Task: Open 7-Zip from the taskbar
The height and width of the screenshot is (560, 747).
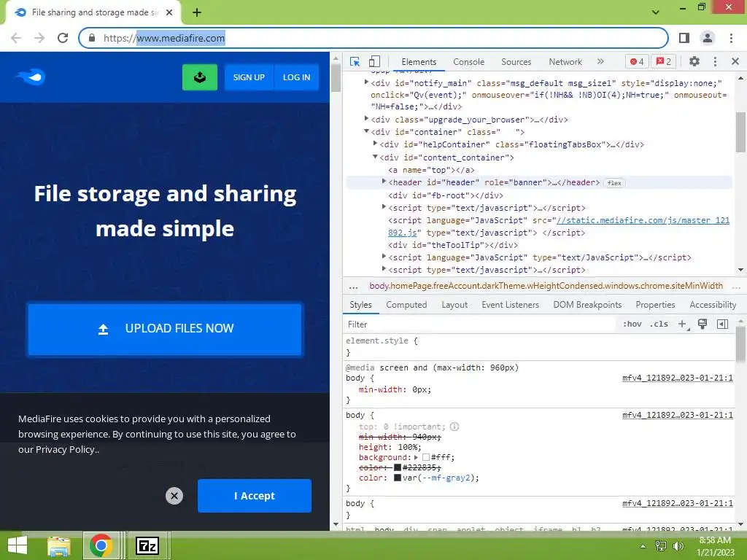Action: [147, 545]
